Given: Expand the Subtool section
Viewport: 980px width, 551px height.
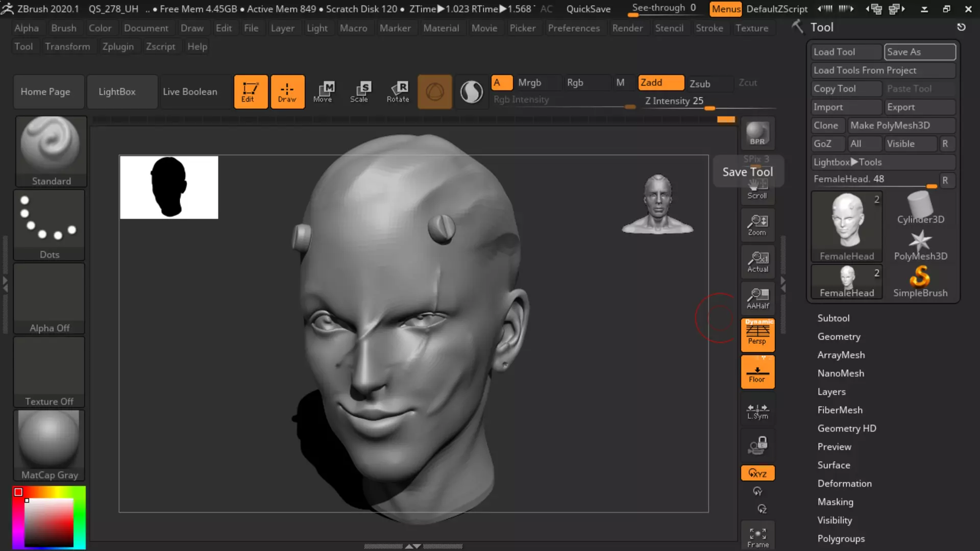Looking at the screenshot, I should pyautogui.click(x=834, y=318).
